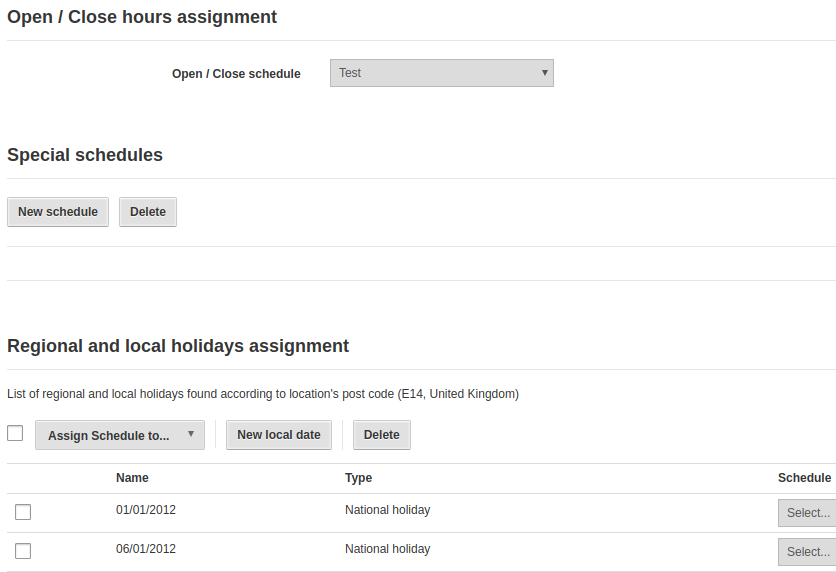
Task: Add a New local date
Action: point(279,435)
